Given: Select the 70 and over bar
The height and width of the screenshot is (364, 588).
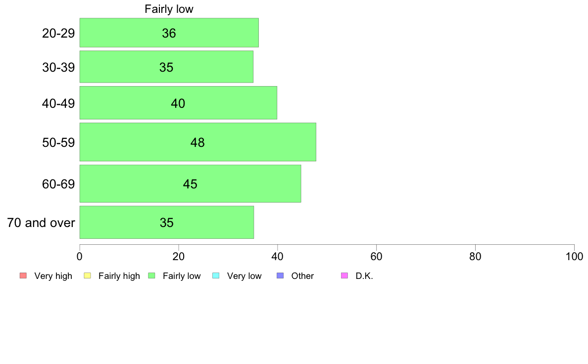Looking at the screenshot, I should pyautogui.click(x=167, y=222).
